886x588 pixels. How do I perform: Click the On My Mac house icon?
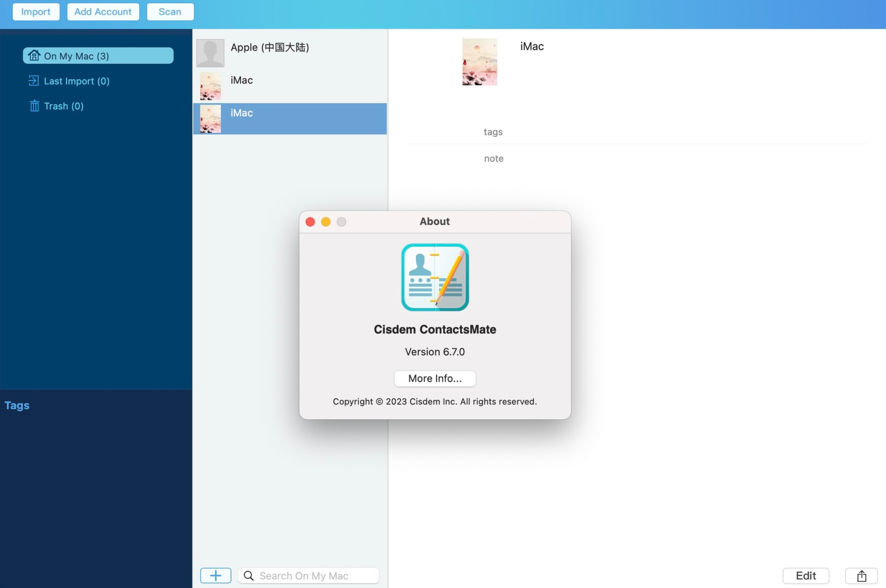pyautogui.click(x=33, y=55)
